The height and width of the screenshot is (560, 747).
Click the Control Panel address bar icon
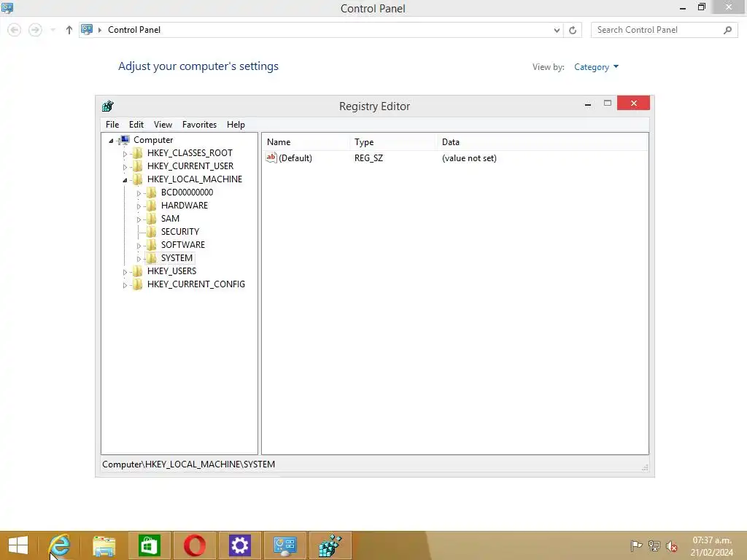coord(87,29)
